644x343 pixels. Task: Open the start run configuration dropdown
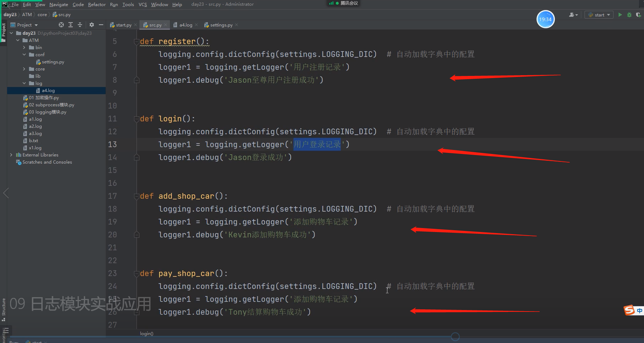(x=599, y=15)
